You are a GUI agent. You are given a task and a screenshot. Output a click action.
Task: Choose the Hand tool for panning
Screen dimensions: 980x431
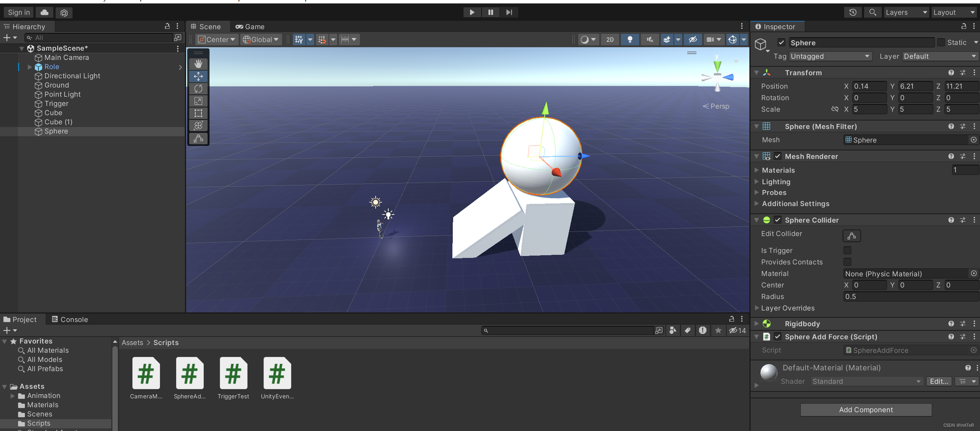click(x=198, y=64)
